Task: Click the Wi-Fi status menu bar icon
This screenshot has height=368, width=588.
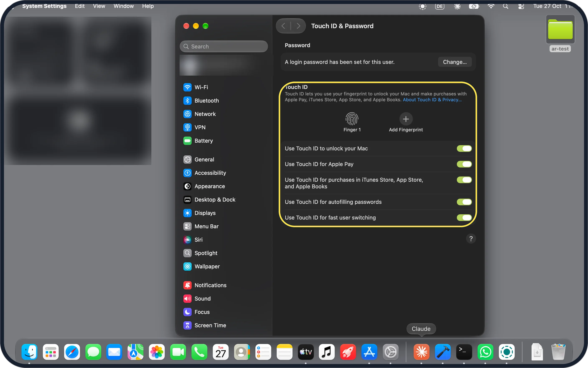Action: point(491,6)
